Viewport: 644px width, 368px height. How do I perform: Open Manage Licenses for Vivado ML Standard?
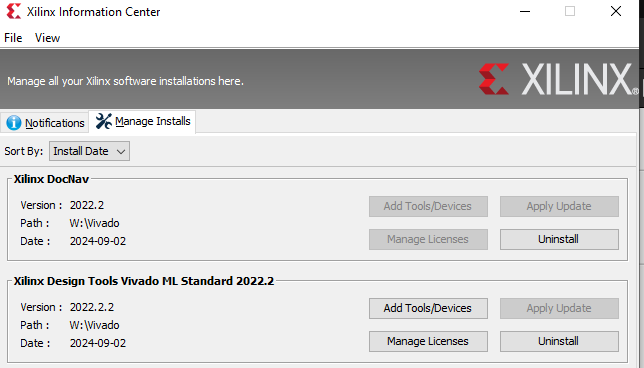428,341
